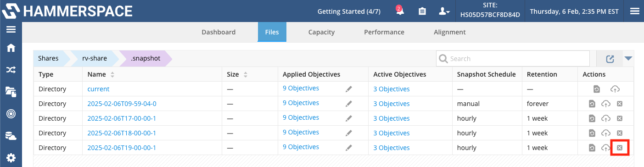Open the current directory
Screen dimensions: 644x167
99,89
